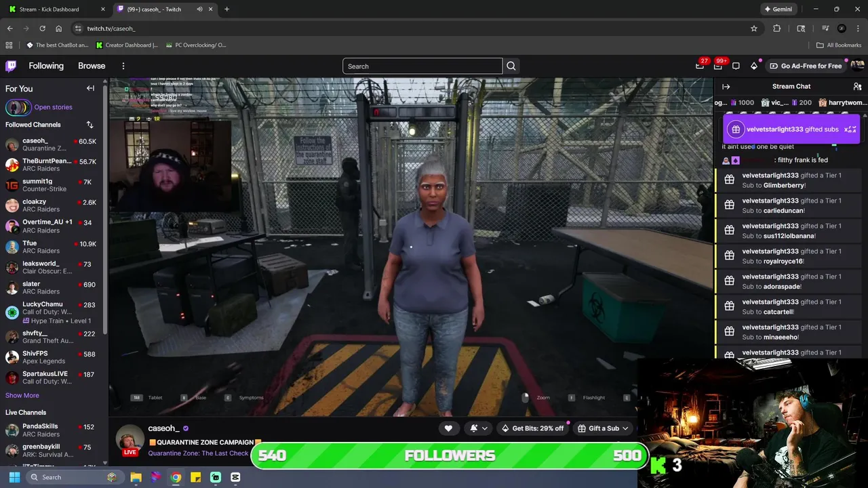Collapse Stream Chat with the arrow icon
Viewport: 868px width, 488px height.
pyautogui.click(x=726, y=87)
